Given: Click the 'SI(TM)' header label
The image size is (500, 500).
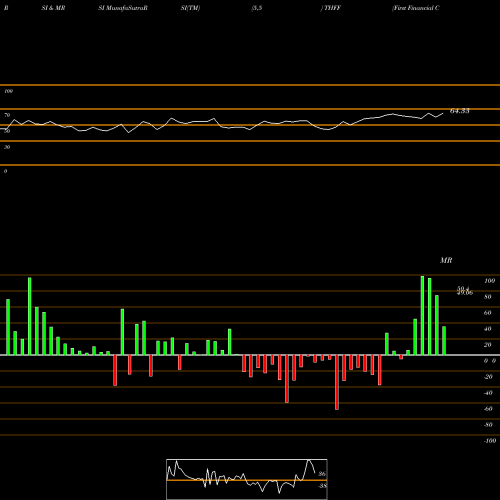Looking at the screenshot, I should (190, 8).
